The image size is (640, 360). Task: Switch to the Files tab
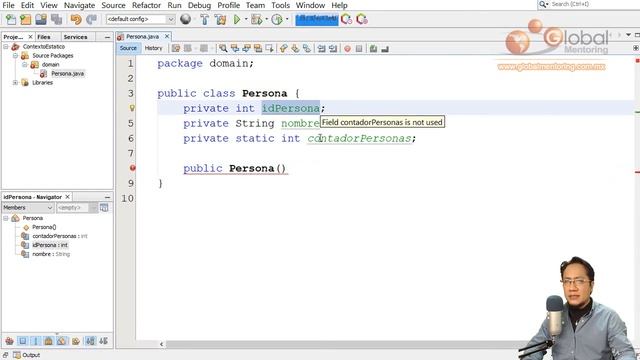(44, 37)
